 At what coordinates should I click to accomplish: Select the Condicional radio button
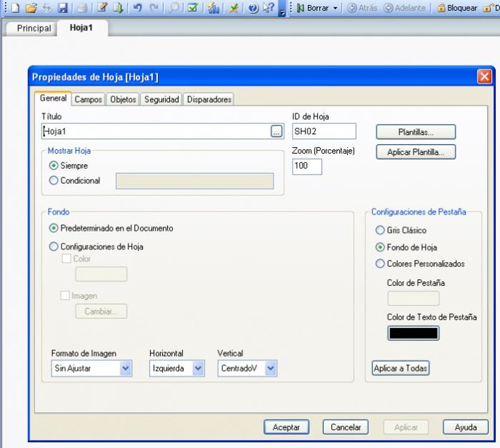coord(54,180)
